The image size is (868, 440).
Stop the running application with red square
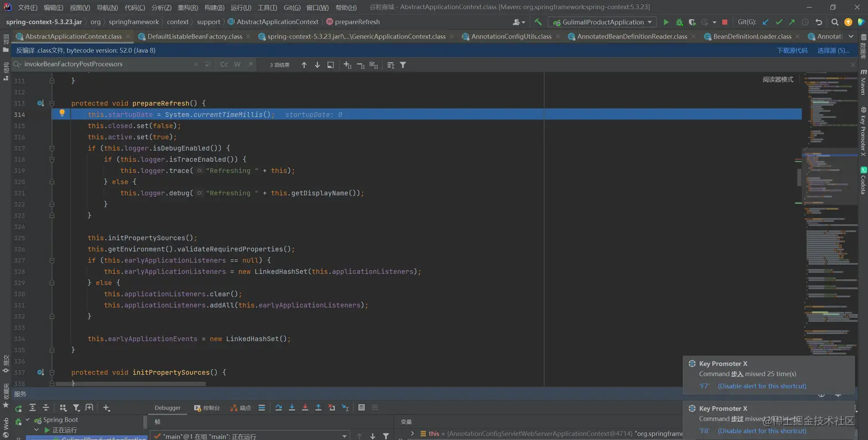(x=724, y=22)
